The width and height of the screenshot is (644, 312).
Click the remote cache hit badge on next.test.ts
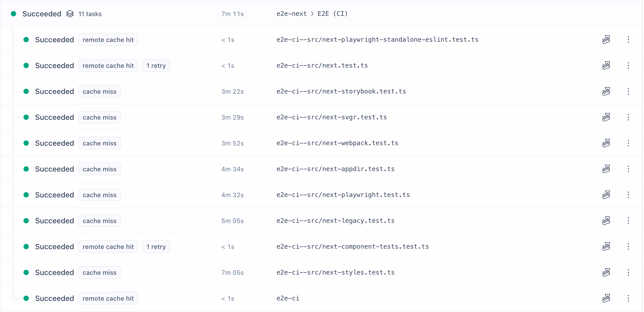[108, 65]
